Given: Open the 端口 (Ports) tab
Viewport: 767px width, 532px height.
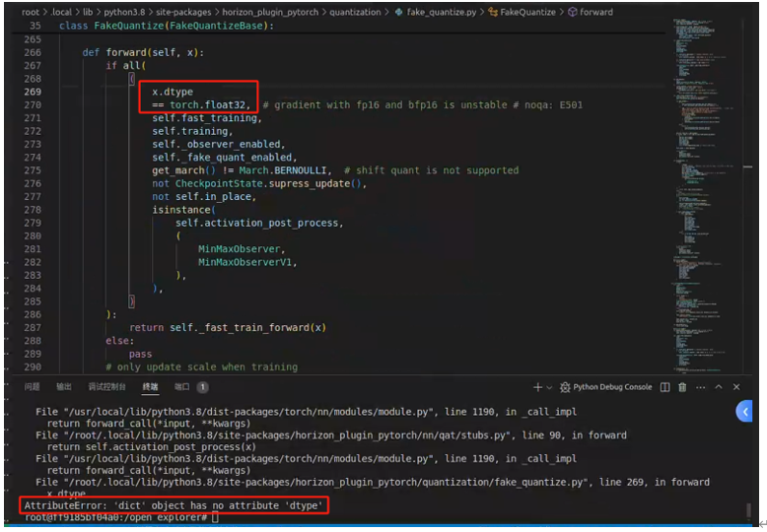Looking at the screenshot, I should [182, 387].
